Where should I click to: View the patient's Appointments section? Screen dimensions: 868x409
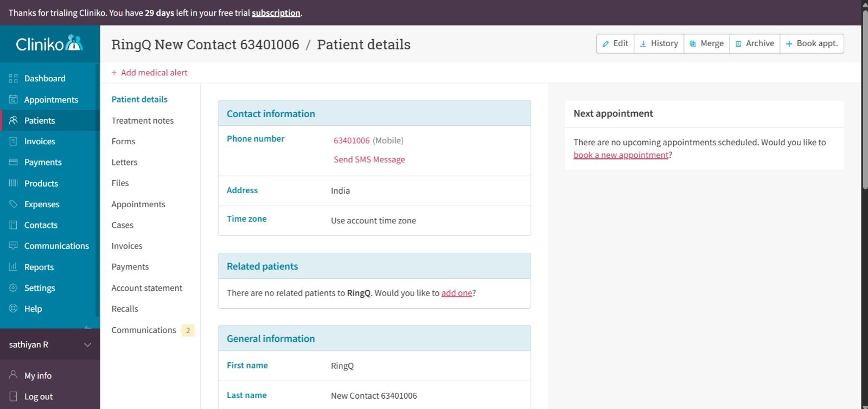coord(138,204)
